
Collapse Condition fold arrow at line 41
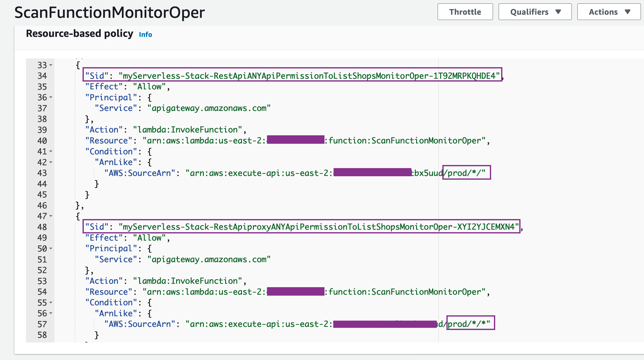pos(51,152)
